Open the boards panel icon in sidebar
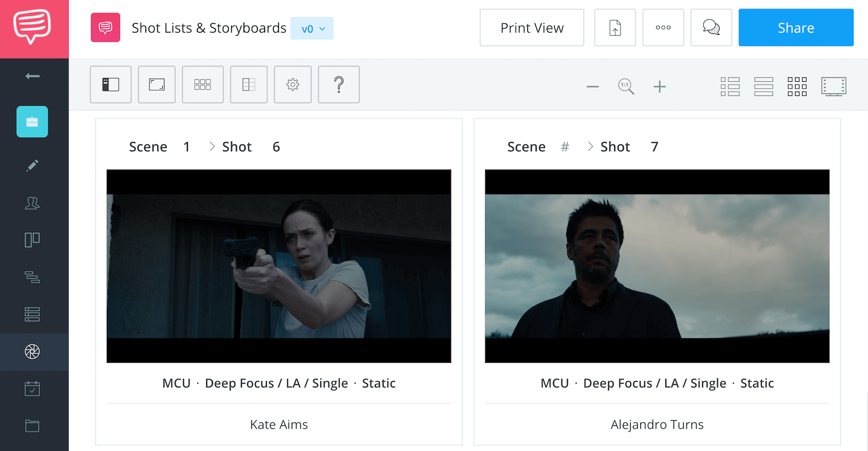This screenshot has width=868, height=451. tap(32, 240)
